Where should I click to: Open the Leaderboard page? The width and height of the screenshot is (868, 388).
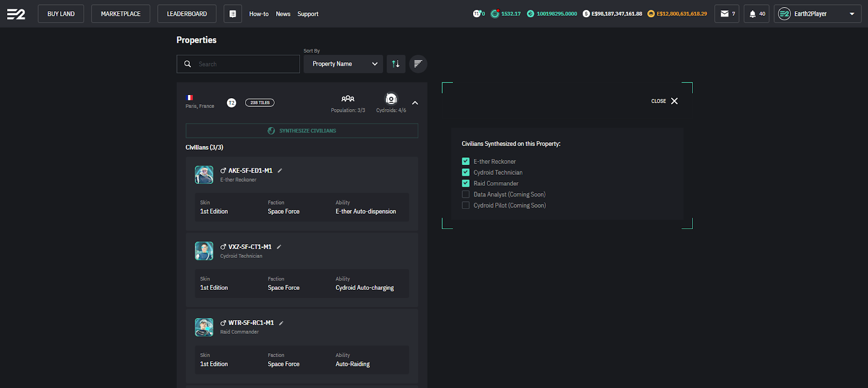187,14
